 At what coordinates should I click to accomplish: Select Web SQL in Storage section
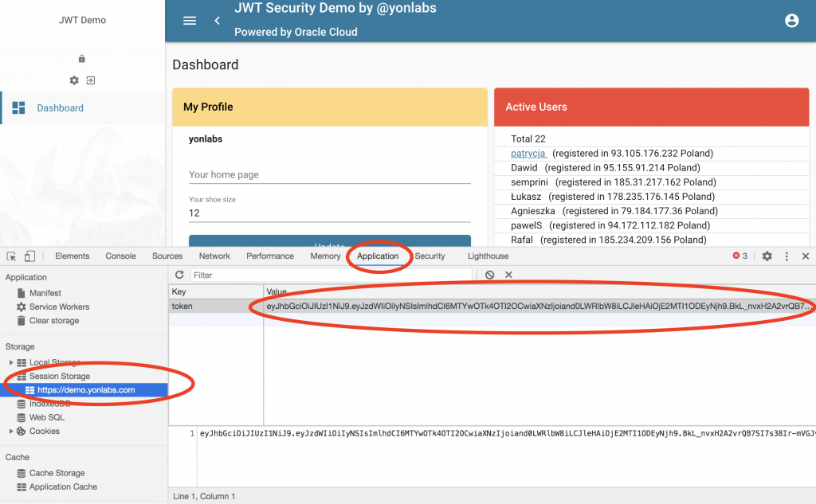click(x=47, y=417)
